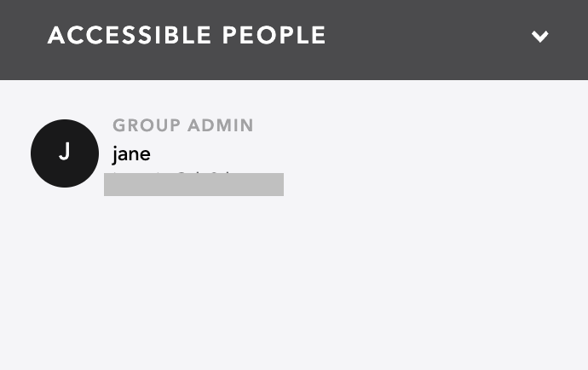Click the grey redaction bar beside avatar
Screen dimensions: 588x370
pos(193,184)
